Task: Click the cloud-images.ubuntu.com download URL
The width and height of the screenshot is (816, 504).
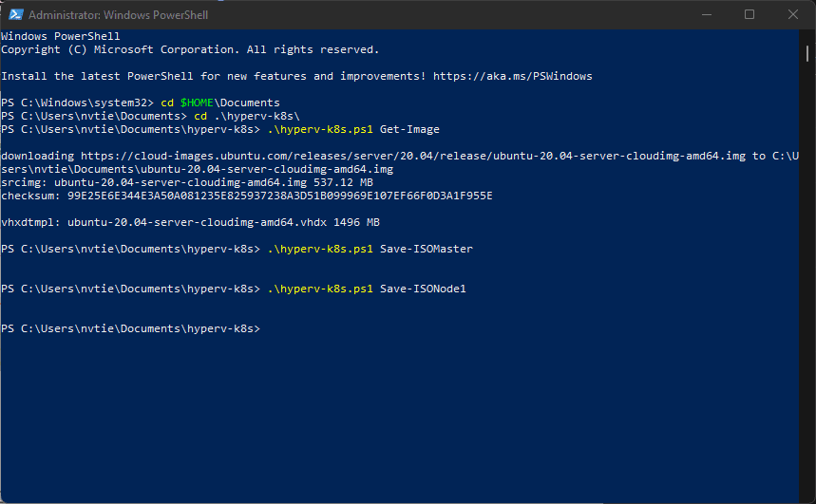Action: (413, 156)
